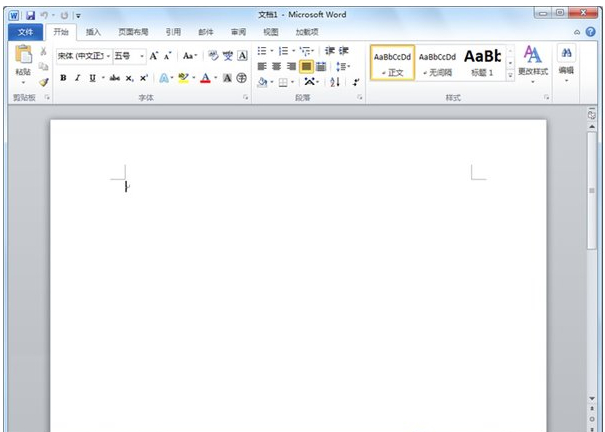Select the highlighted Justify alignment button
Viewport: 605px width, 432px height.
(306, 66)
